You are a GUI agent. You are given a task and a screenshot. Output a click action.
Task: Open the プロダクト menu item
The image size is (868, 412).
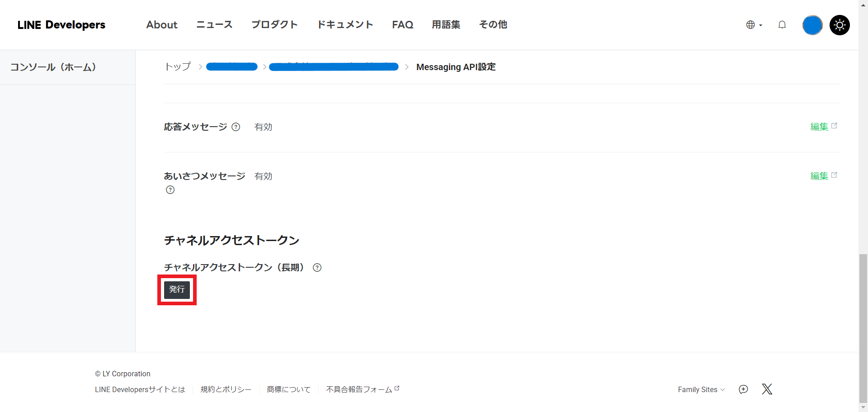pyautogui.click(x=274, y=25)
